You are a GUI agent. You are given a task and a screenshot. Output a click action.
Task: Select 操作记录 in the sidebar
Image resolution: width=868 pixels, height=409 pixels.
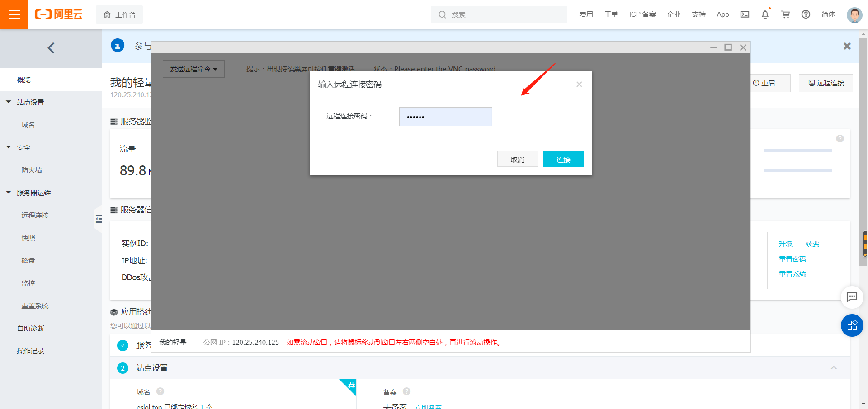click(30, 351)
